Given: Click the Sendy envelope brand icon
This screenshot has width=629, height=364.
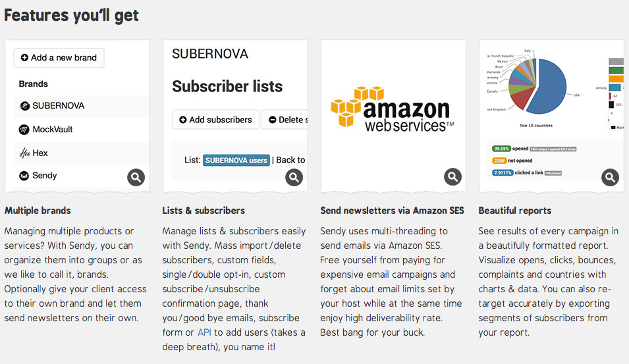Looking at the screenshot, I should pyautogui.click(x=24, y=176).
